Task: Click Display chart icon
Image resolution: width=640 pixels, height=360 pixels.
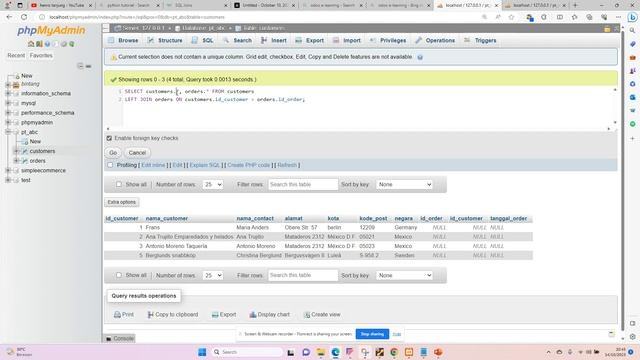Action: tap(253, 315)
